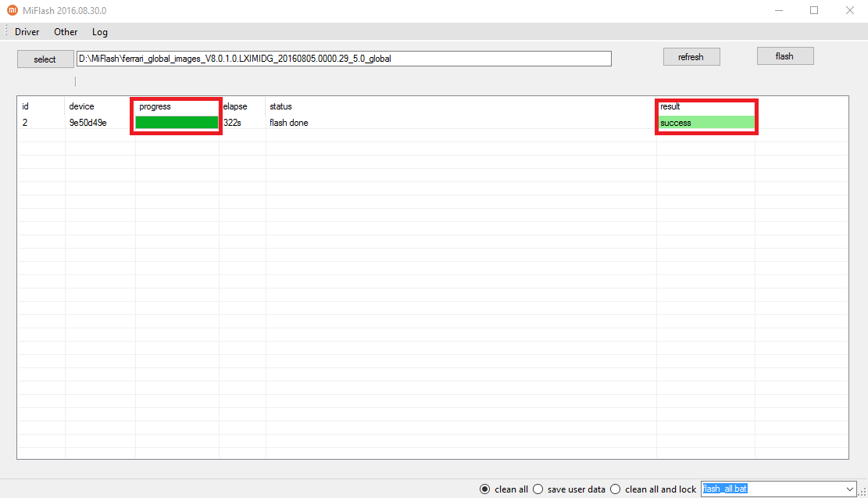Click the success result cell

coord(705,123)
